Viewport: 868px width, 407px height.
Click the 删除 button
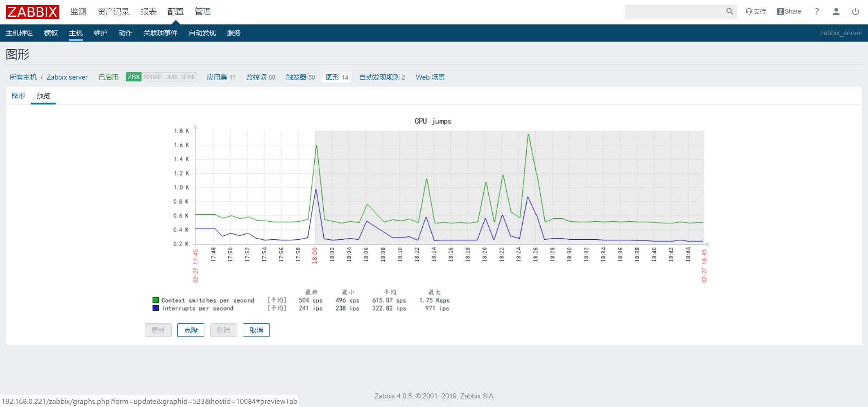[x=224, y=330]
